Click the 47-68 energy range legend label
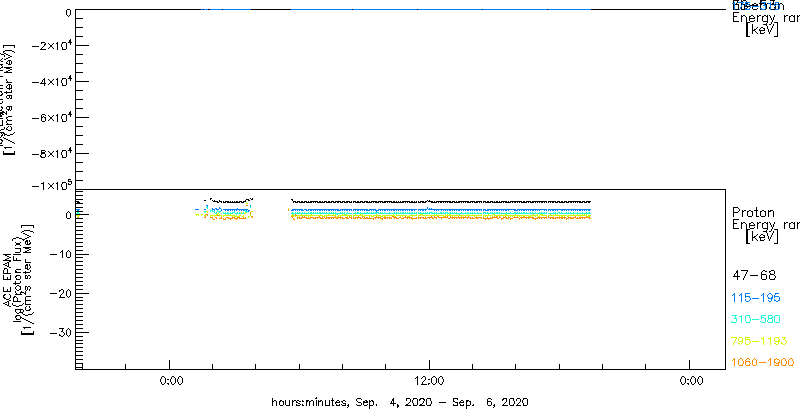This screenshot has height=410, width=800. coord(754,276)
